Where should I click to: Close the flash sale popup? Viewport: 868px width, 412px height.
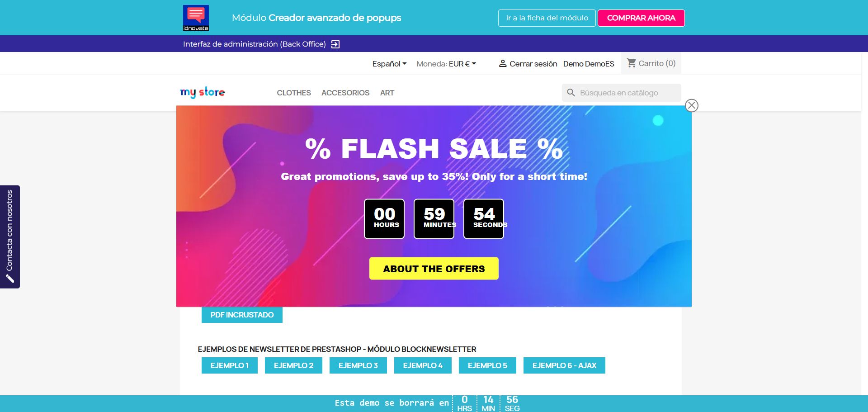coord(691,105)
